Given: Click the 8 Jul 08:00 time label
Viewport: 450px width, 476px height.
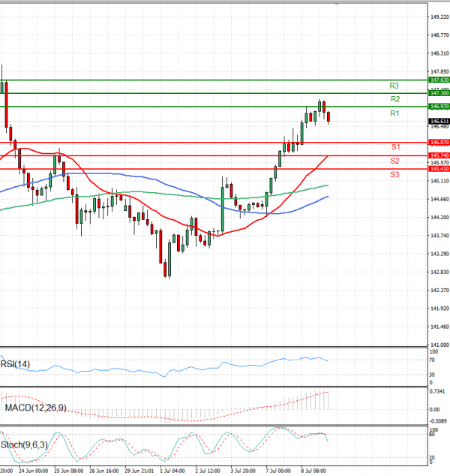Looking at the screenshot, I should (313, 471).
